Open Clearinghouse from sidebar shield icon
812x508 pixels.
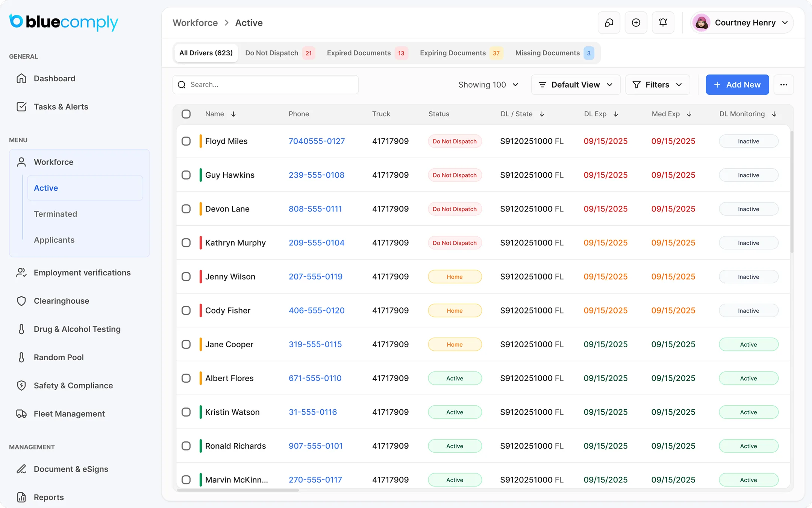pos(21,301)
